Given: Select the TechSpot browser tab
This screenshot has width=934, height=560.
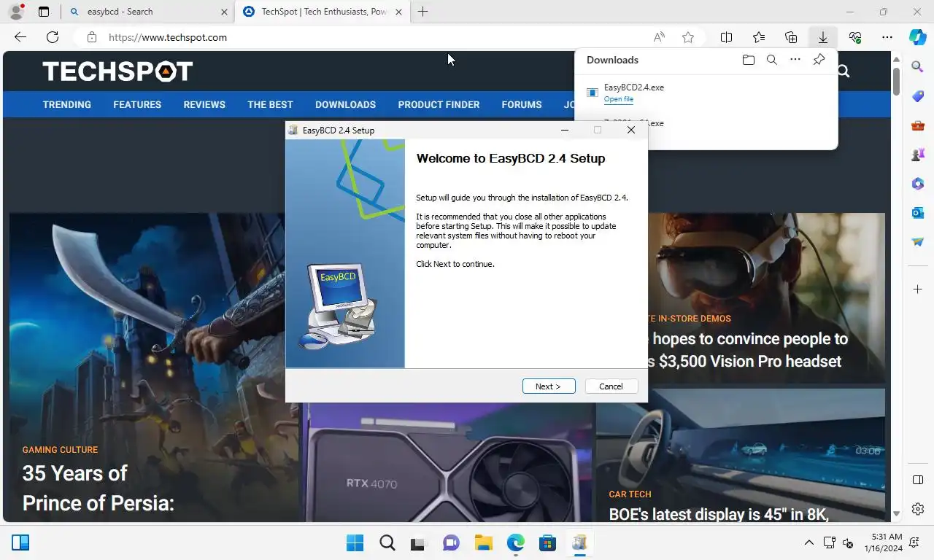Looking at the screenshot, I should (x=321, y=12).
